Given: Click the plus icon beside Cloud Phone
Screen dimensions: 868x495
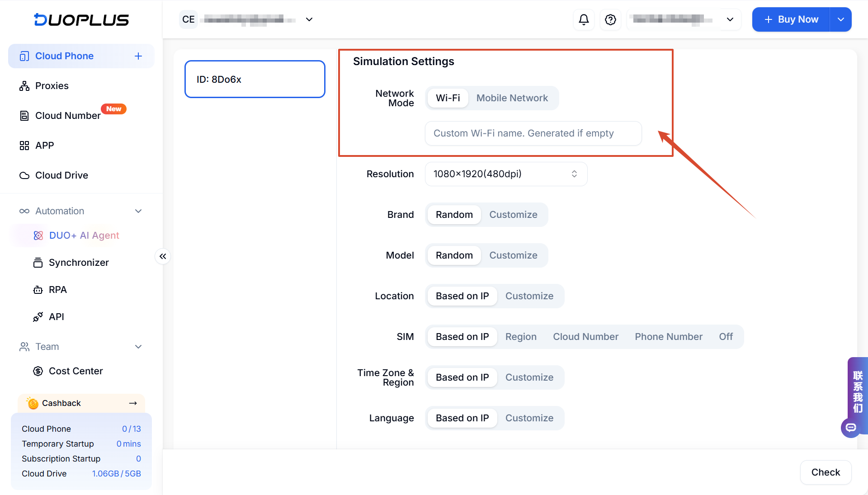Looking at the screenshot, I should pos(138,56).
